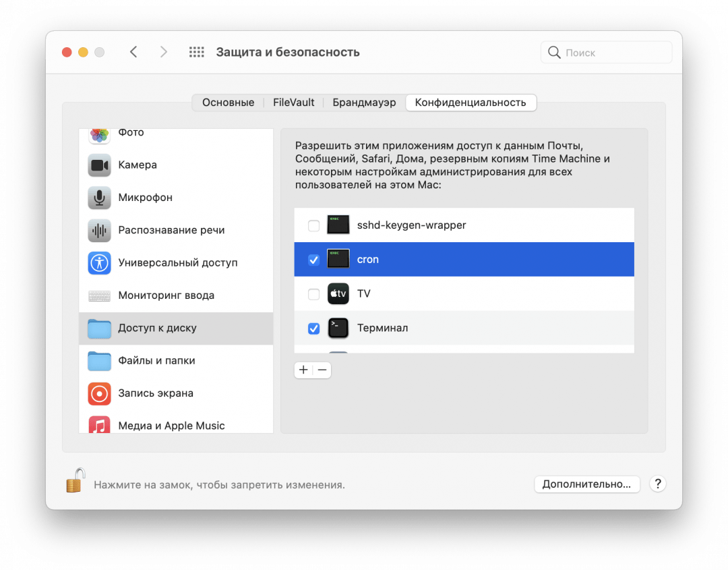Open the Основные tab
This screenshot has height=570, width=728.
click(x=228, y=103)
